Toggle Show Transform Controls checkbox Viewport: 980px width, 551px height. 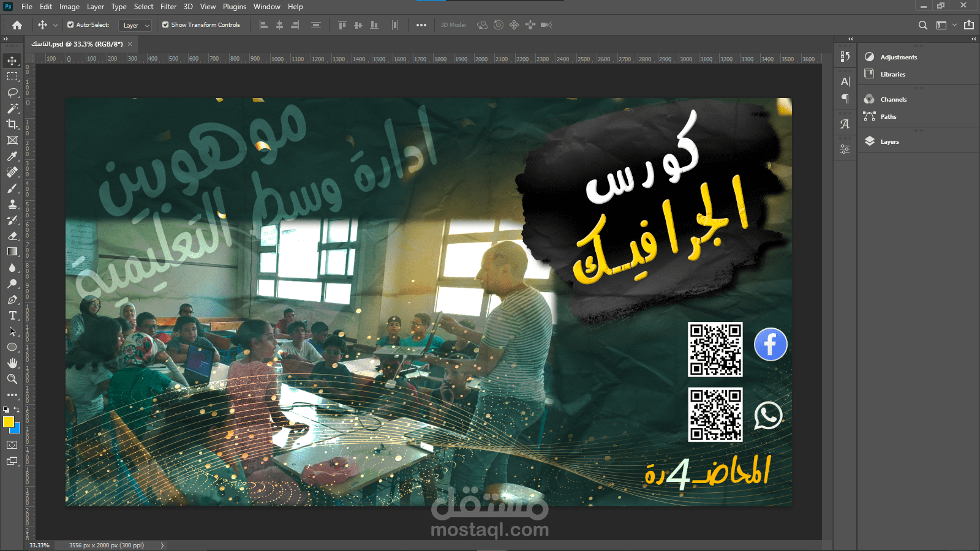(165, 25)
